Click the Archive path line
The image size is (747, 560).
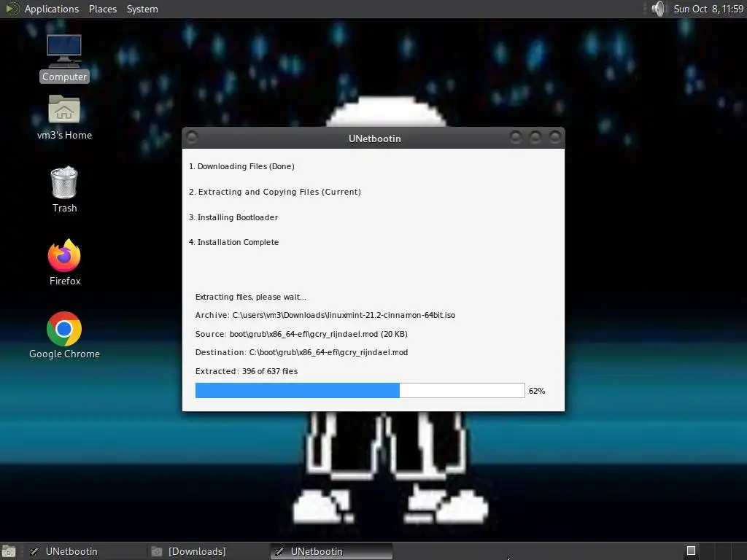click(x=325, y=315)
